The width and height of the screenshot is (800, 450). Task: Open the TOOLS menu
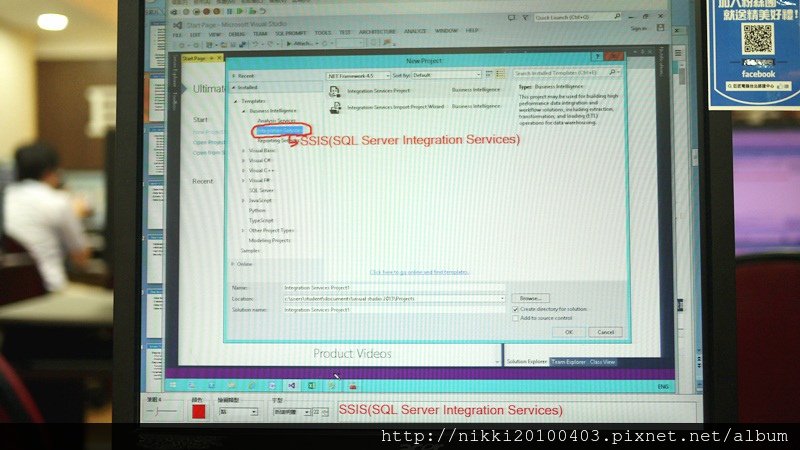tap(322, 33)
